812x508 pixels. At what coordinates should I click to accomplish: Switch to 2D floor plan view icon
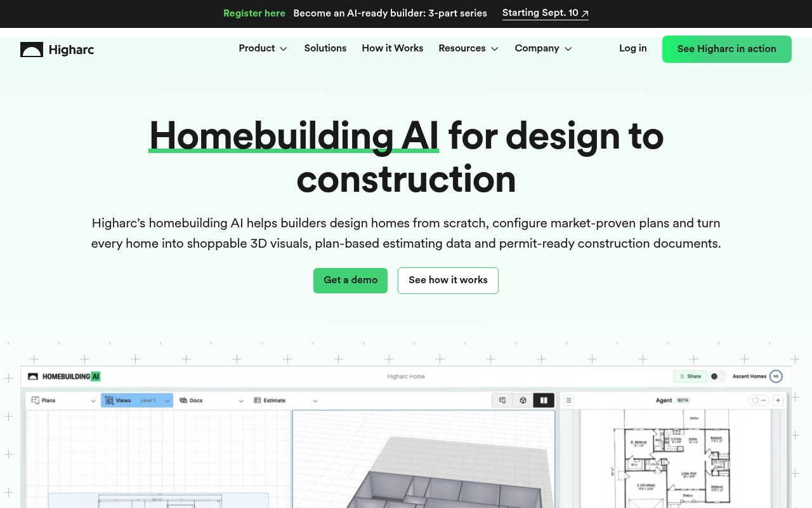point(502,400)
